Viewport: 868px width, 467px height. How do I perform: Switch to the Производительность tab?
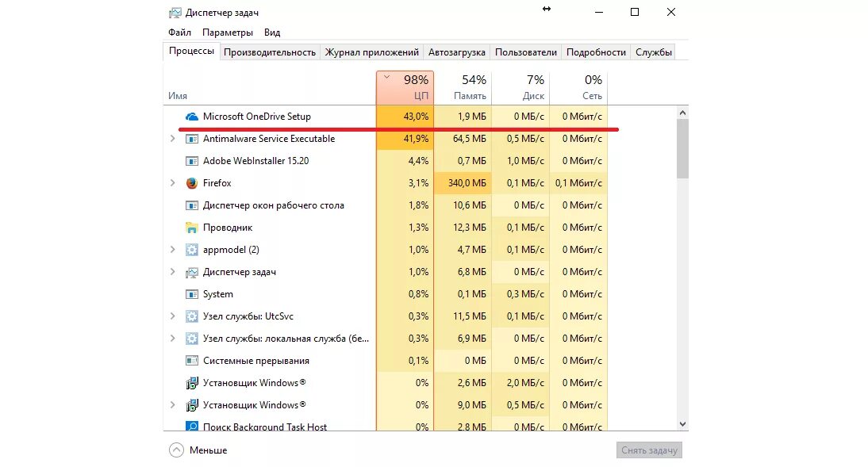tap(270, 52)
